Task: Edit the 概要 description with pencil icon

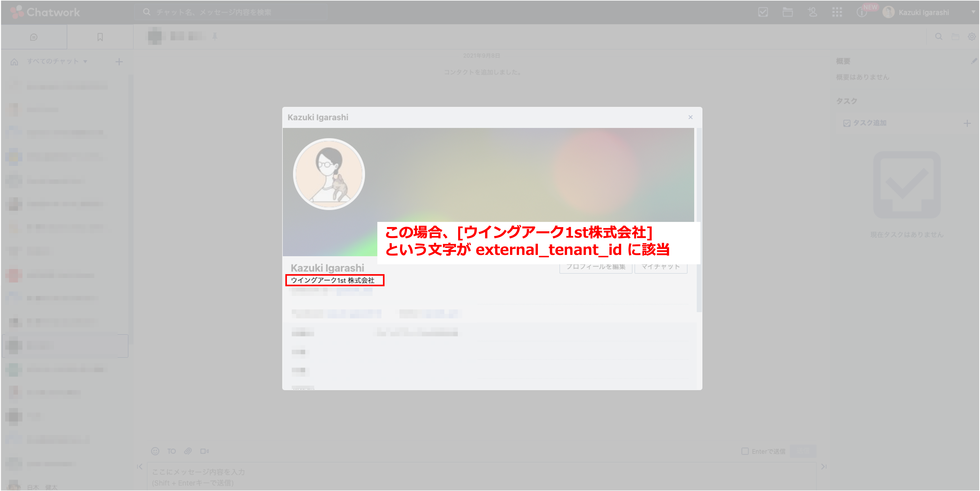Action: [x=974, y=61]
